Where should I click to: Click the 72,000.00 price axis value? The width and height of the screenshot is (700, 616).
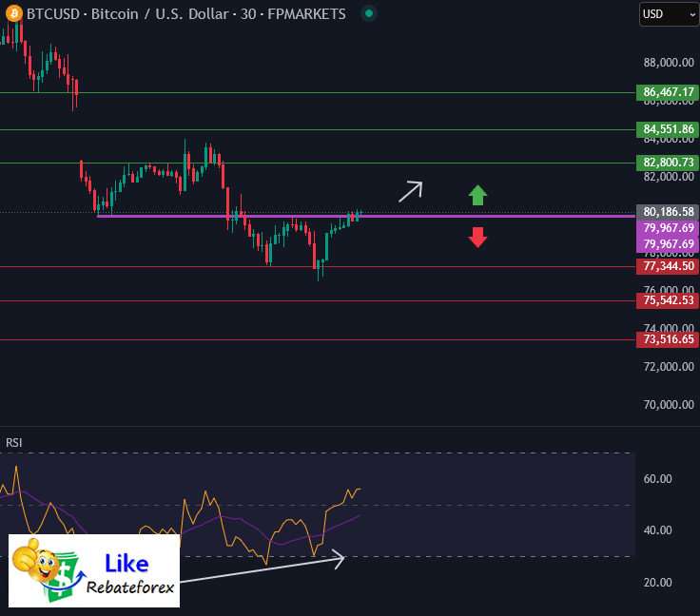pyautogui.click(x=669, y=367)
